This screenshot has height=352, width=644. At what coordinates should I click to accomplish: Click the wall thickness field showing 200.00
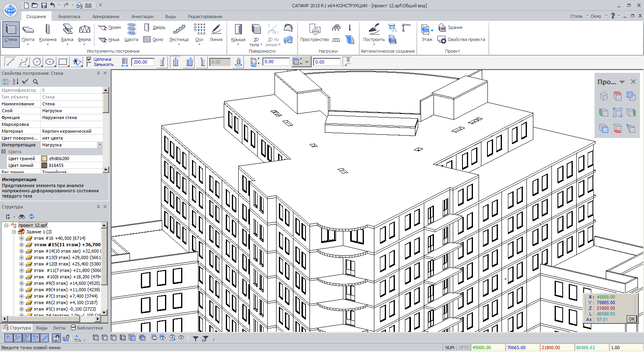pyautogui.click(x=142, y=62)
